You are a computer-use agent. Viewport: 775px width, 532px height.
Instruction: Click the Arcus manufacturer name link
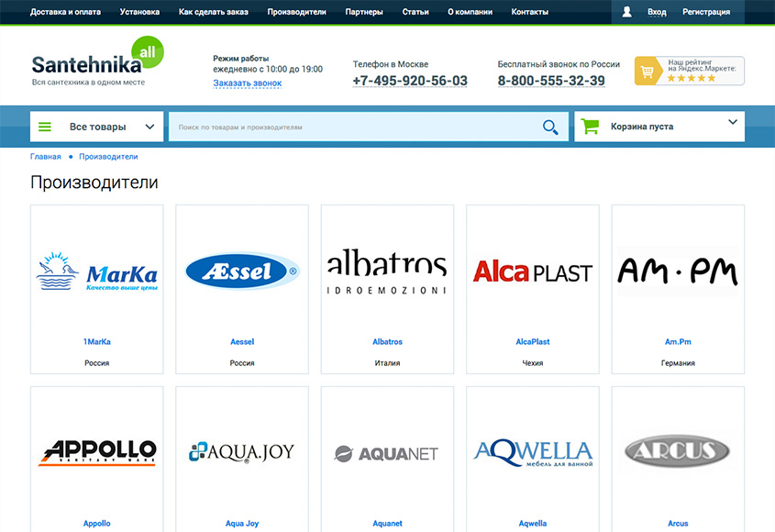pyautogui.click(x=678, y=523)
